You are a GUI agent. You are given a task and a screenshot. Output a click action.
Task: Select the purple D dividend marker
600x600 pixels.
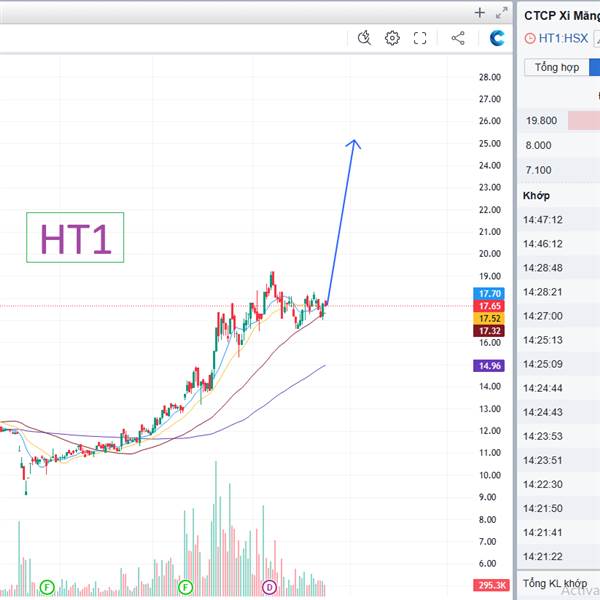point(269,587)
